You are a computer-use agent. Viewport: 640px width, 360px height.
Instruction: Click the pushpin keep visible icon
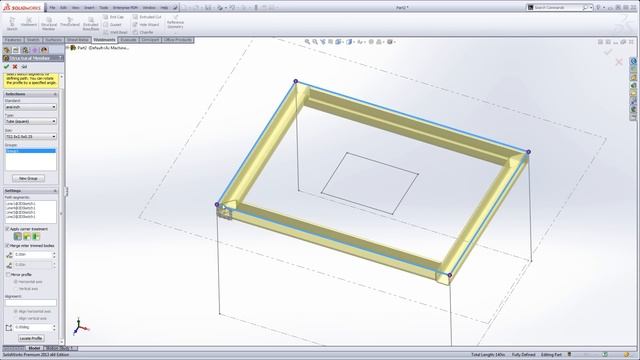24,67
